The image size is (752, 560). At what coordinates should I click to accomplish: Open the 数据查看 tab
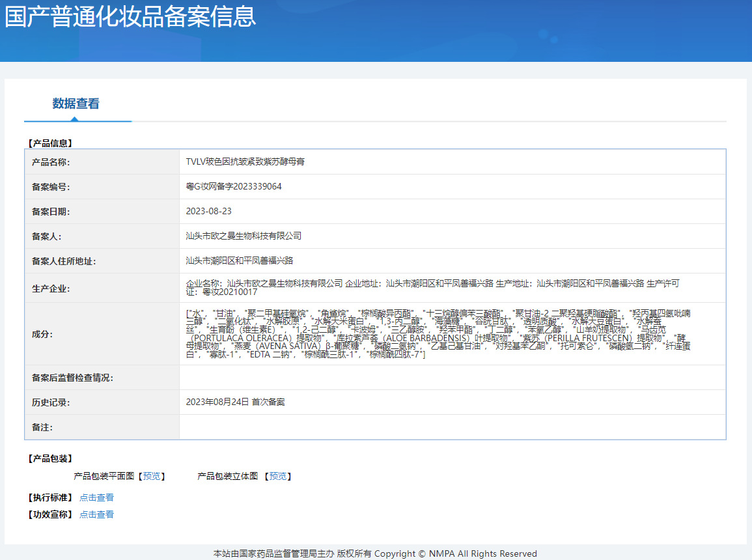[x=76, y=104]
